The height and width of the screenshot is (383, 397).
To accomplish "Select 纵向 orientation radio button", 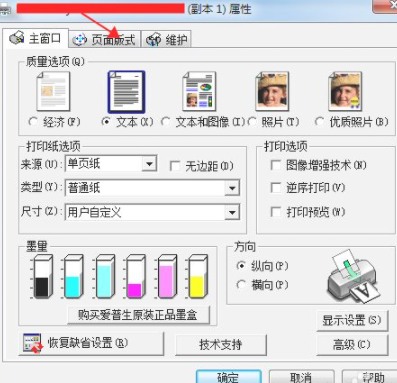I will (241, 266).
